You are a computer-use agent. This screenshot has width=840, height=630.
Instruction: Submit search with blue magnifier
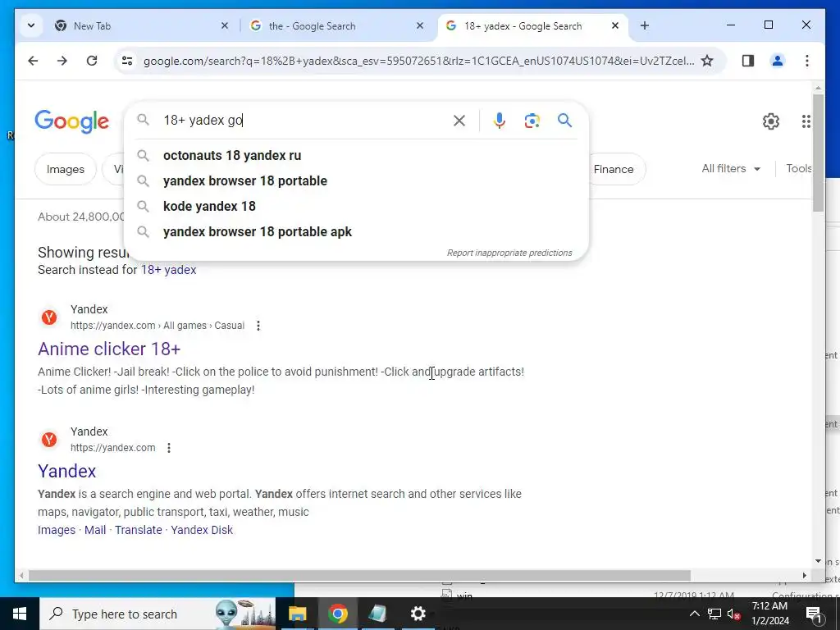(x=564, y=121)
